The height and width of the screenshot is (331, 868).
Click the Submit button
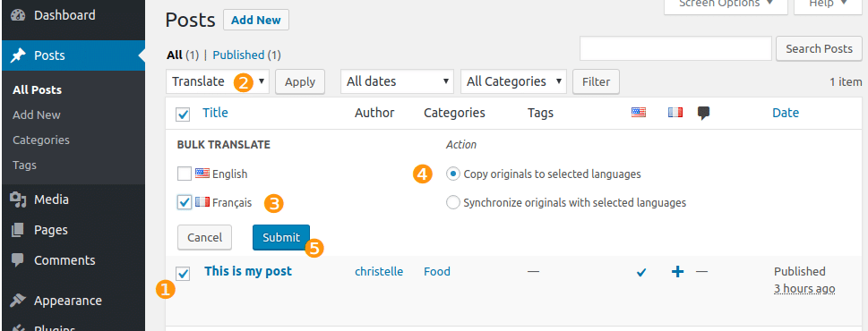click(x=281, y=237)
